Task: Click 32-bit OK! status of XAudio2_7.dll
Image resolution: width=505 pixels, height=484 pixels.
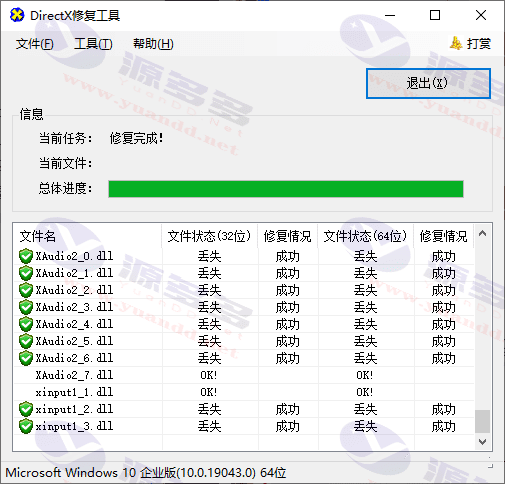Action: point(209,375)
